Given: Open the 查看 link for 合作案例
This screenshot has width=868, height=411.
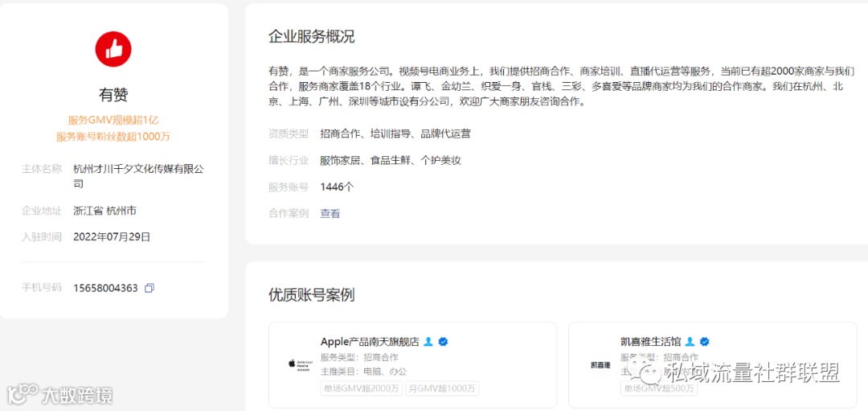Looking at the screenshot, I should [x=330, y=213].
